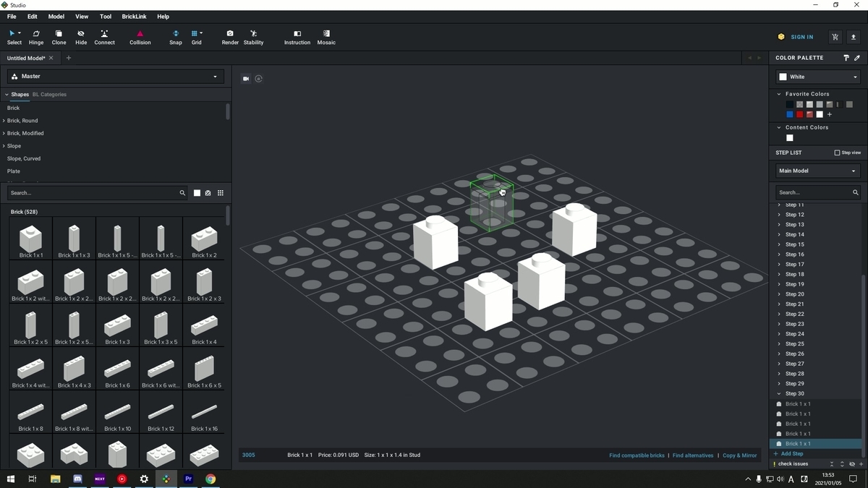This screenshot has height=488, width=868.
Task: Open the Main Model dropdown
Action: click(817, 171)
